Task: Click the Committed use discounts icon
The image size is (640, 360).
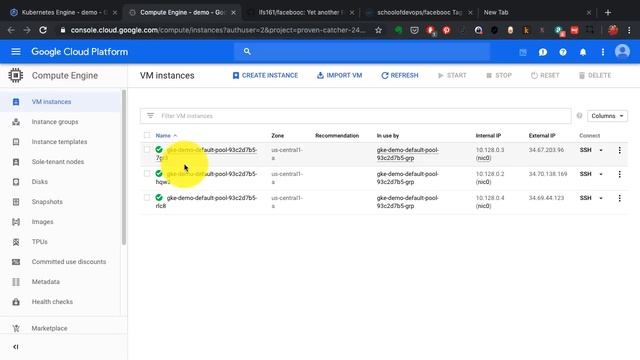Action: 16,262
